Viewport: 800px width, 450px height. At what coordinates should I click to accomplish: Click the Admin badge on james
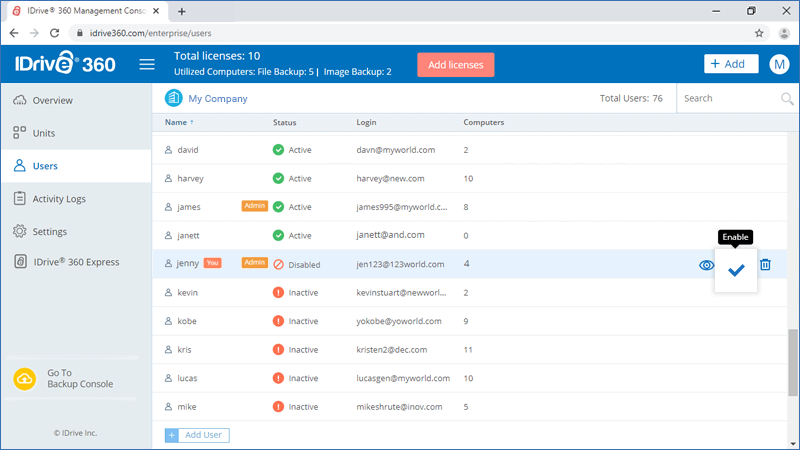(x=255, y=206)
